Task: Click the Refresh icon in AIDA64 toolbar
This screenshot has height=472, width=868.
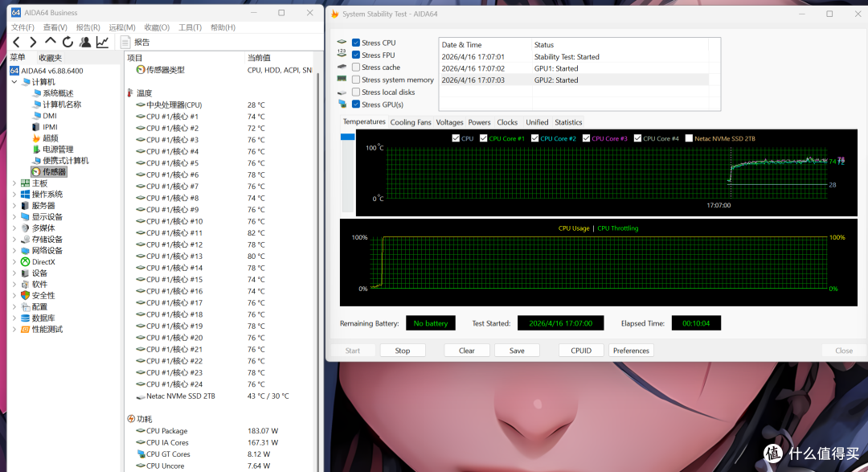Action: click(x=68, y=42)
